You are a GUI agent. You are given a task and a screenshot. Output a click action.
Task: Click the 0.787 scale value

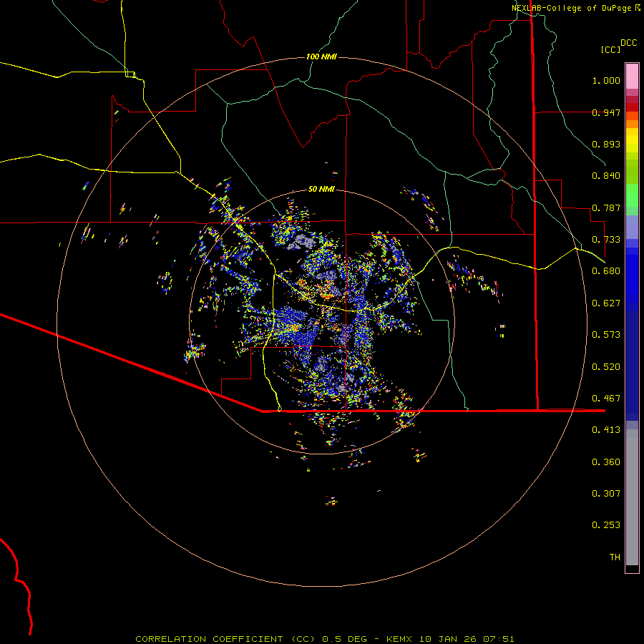pyautogui.click(x=606, y=208)
